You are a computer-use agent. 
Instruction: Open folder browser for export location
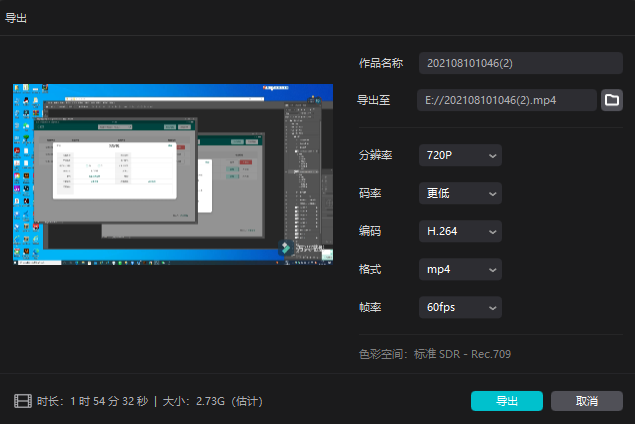[612, 100]
